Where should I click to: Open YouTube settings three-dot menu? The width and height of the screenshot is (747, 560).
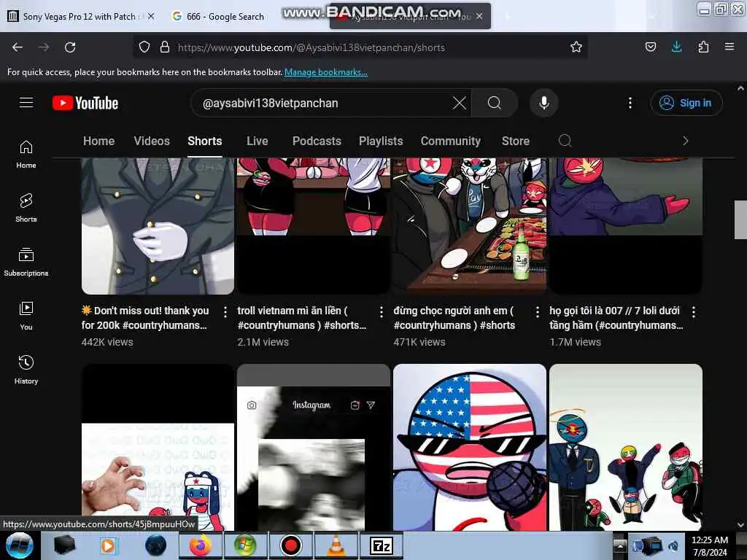point(630,103)
